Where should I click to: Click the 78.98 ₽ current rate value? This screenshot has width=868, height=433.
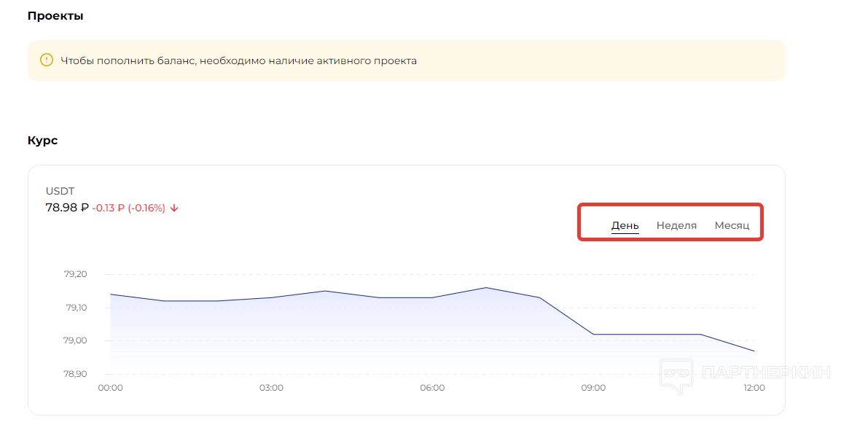pos(66,208)
